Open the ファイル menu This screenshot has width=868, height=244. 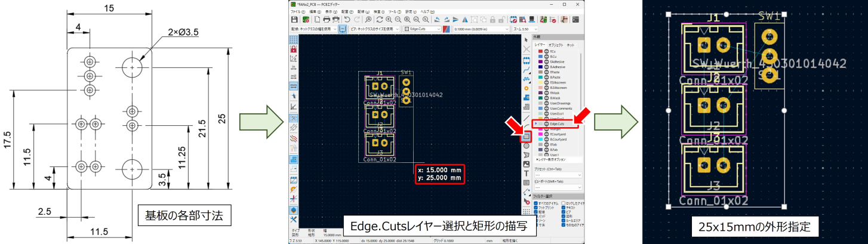point(297,12)
